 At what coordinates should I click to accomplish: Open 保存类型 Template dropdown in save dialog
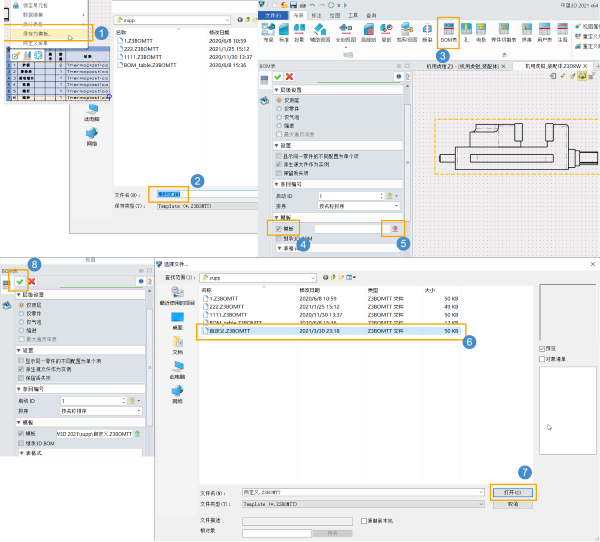pyautogui.click(x=207, y=206)
